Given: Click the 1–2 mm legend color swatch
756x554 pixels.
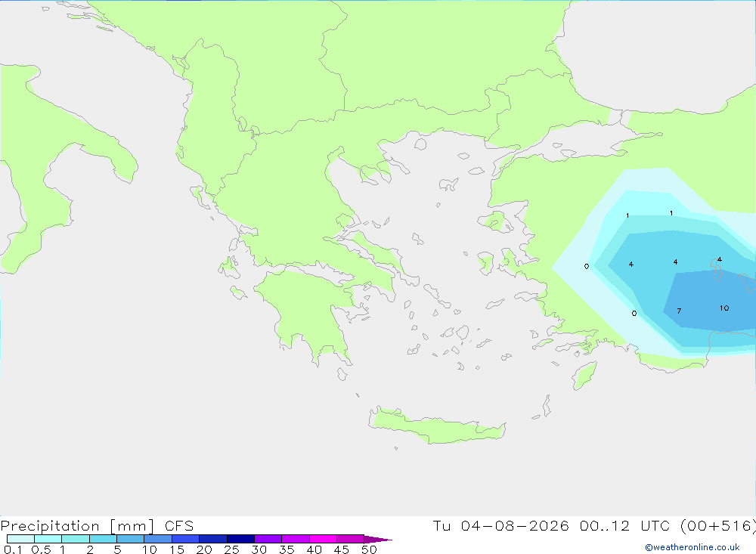Looking at the screenshot, I should pyautogui.click(x=76, y=539).
